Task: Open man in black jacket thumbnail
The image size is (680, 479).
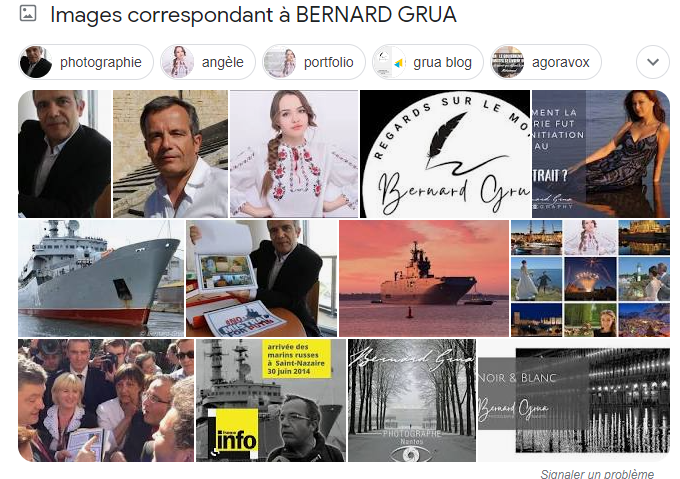Action: pyautogui.click(x=64, y=154)
